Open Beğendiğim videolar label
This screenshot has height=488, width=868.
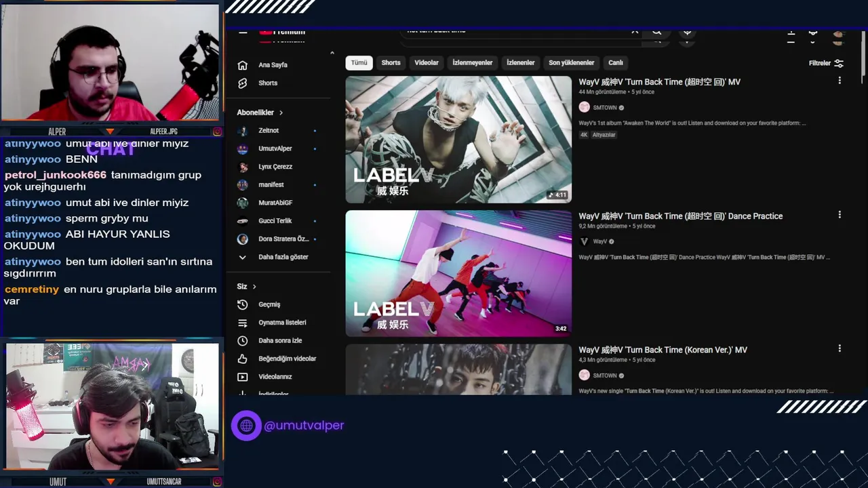[288, 359]
